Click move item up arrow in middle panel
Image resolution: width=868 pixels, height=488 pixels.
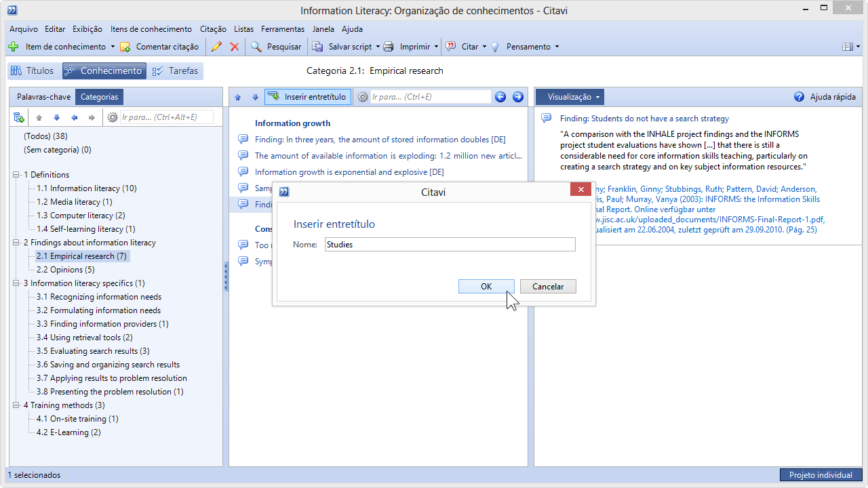(238, 97)
